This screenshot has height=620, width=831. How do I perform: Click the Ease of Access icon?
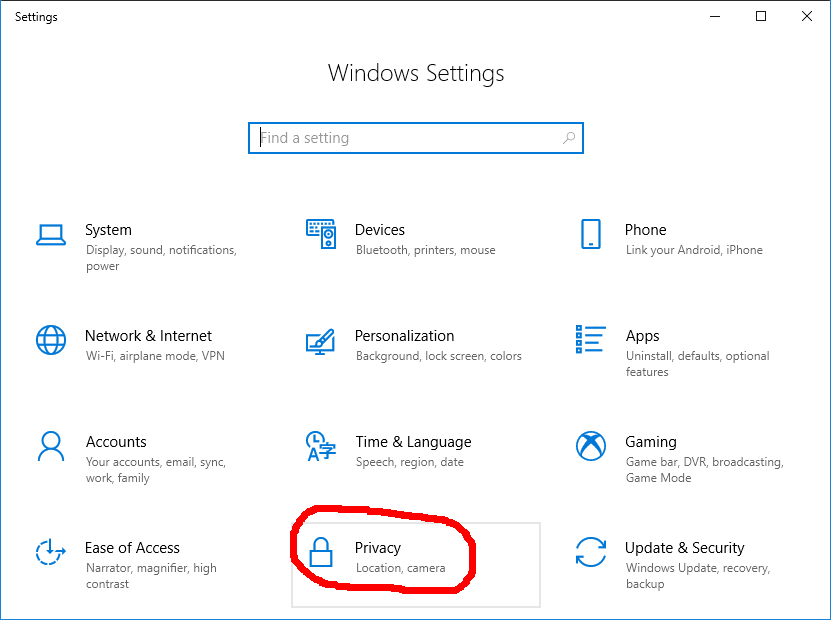50,552
